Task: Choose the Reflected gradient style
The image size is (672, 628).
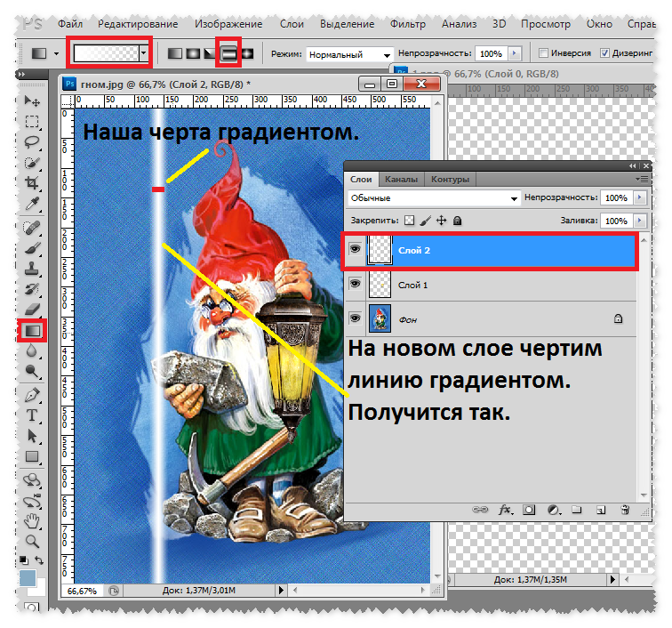Action: pyautogui.click(x=228, y=53)
